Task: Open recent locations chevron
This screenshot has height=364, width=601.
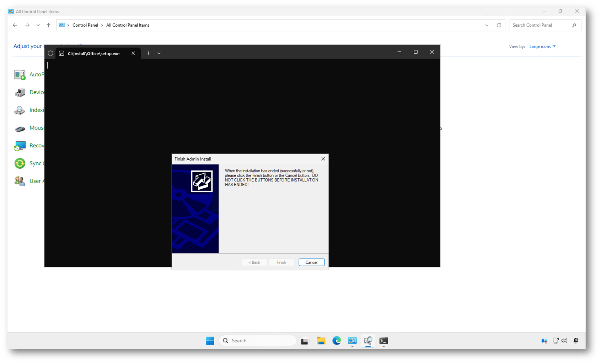Action: [x=38, y=25]
